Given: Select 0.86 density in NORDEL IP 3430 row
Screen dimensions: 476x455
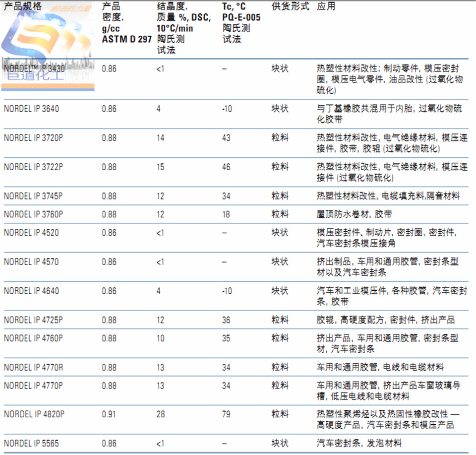Looking at the screenshot, I should 109,68.
